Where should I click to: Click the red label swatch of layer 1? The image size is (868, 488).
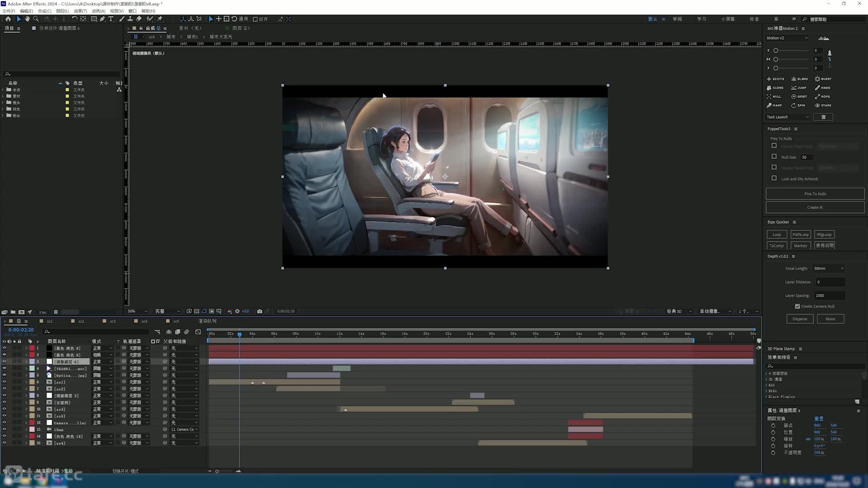[32, 348]
